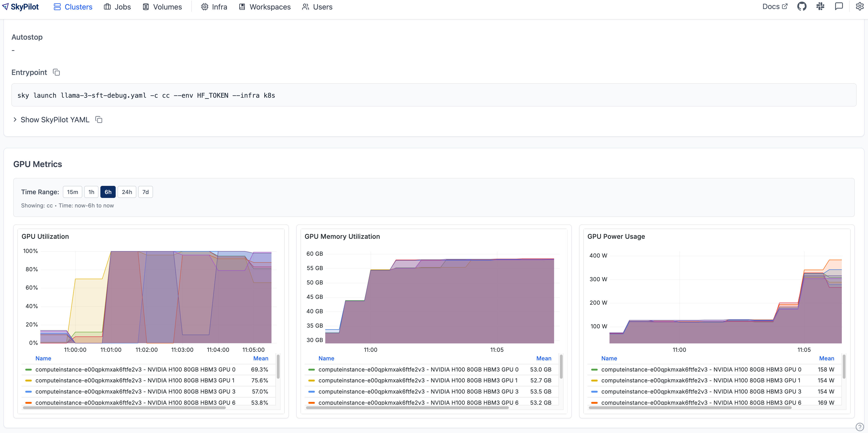Copy SkyPilot YAML icon

coord(99,120)
